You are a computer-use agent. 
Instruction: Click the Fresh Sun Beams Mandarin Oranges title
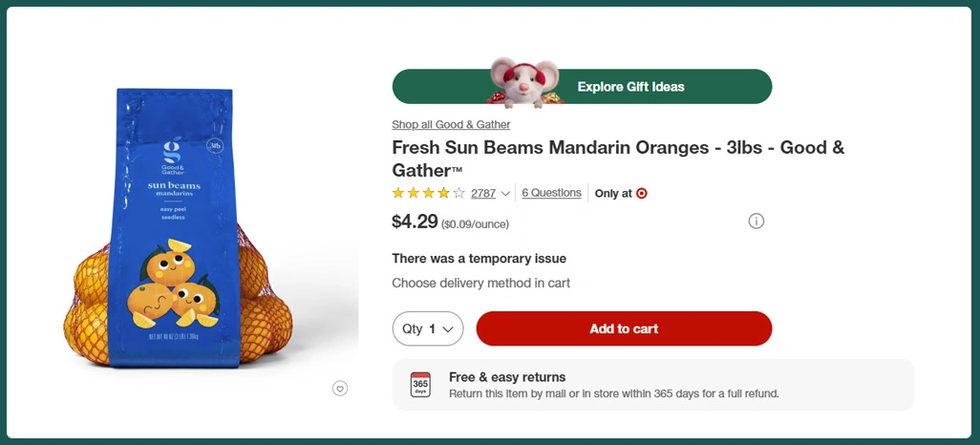pos(618,159)
